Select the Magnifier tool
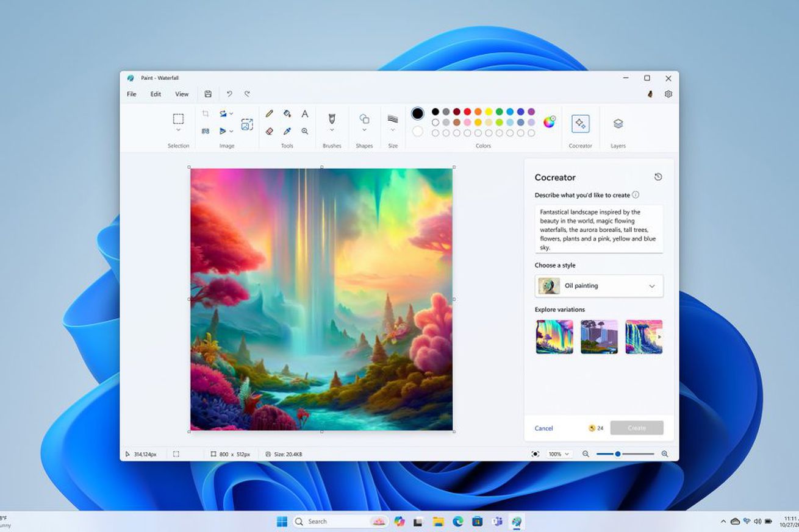799x532 pixels. (304, 131)
